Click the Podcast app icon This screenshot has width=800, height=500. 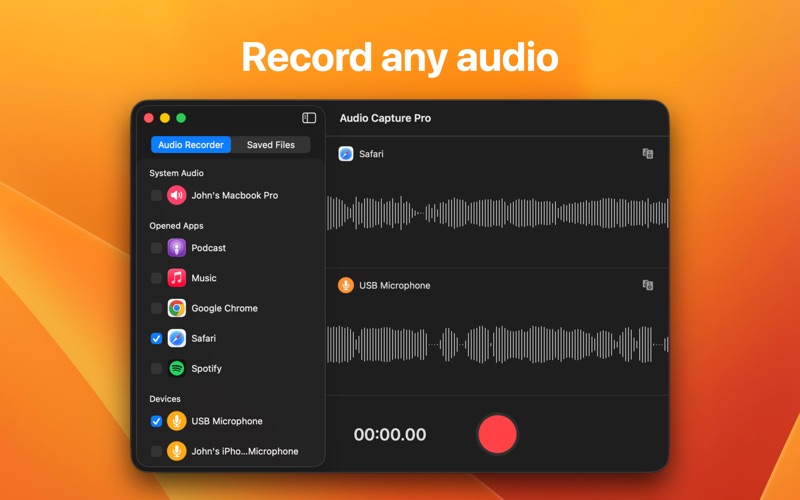point(177,248)
